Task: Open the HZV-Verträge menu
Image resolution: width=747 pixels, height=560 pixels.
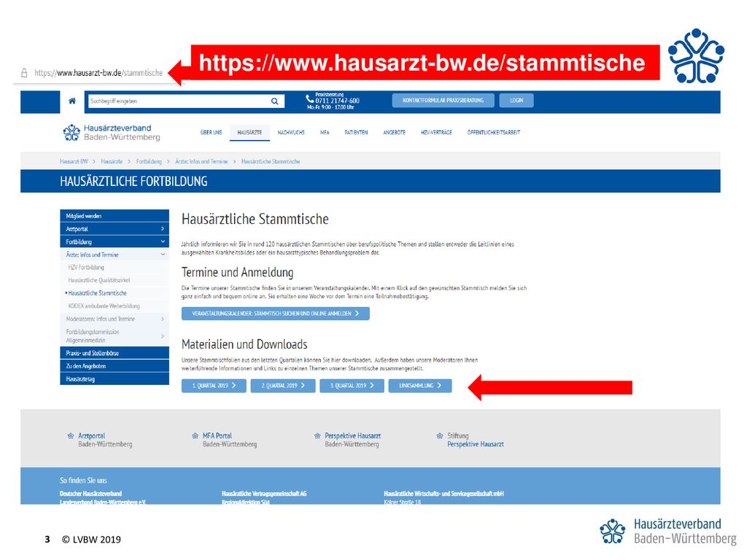Action: click(436, 133)
